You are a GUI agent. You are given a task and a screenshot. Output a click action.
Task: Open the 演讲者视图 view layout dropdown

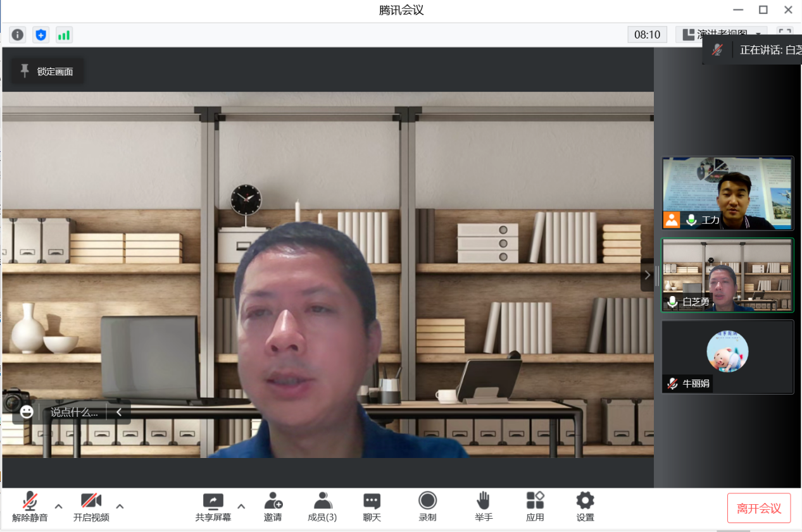tap(721, 34)
